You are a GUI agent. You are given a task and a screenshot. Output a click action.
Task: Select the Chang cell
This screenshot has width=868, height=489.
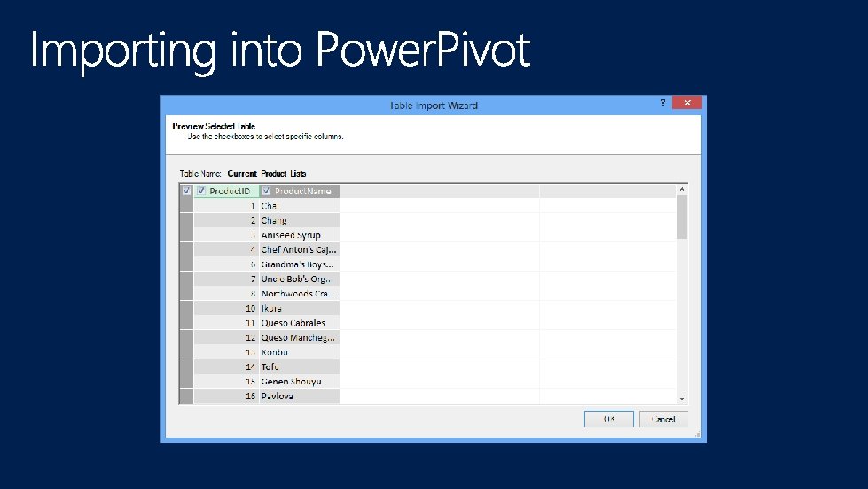300,220
